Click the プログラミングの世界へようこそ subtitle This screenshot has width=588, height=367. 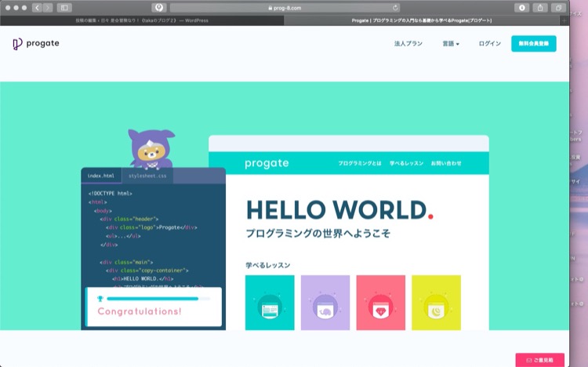pos(318,234)
